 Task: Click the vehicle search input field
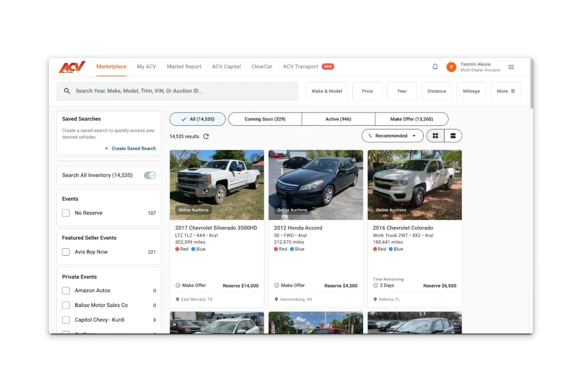point(177,91)
